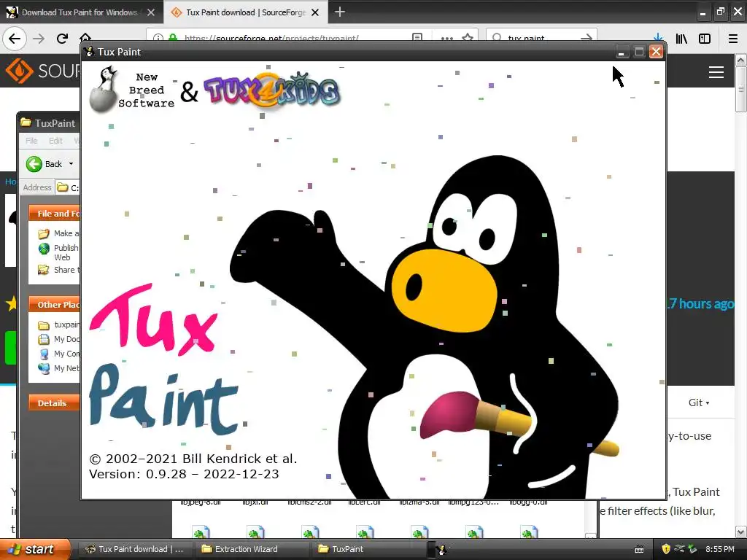
Task: Select the 'Tux Paint download | SourceForge' tab
Action: pos(245,12)
